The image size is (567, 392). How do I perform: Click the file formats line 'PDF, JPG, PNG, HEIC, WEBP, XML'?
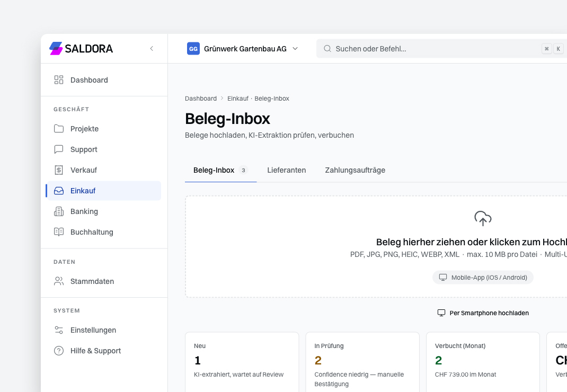405,254
